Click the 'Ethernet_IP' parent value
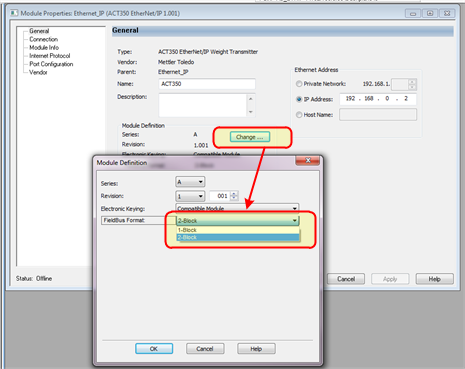 173,72
